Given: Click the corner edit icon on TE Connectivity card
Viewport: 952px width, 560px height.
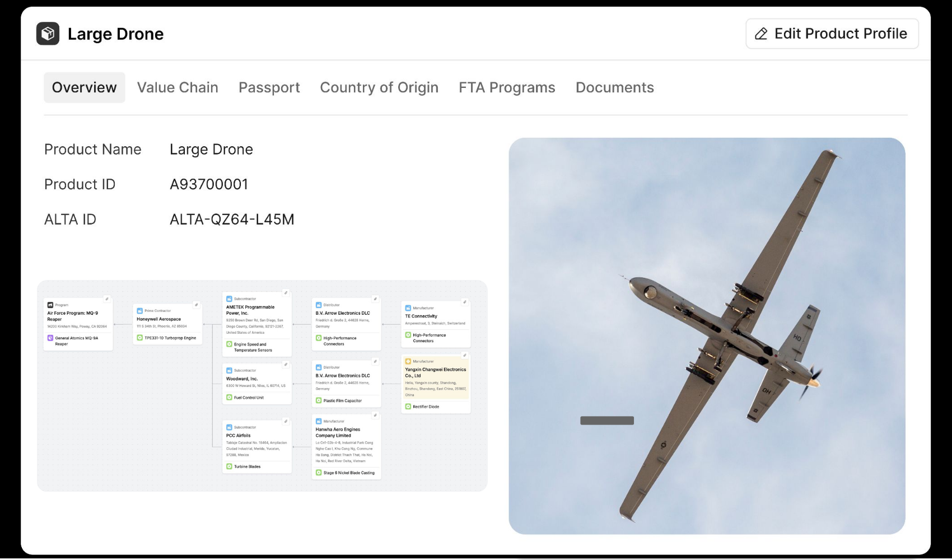Looking at the screenshot, I should click(x=464, y=302).
